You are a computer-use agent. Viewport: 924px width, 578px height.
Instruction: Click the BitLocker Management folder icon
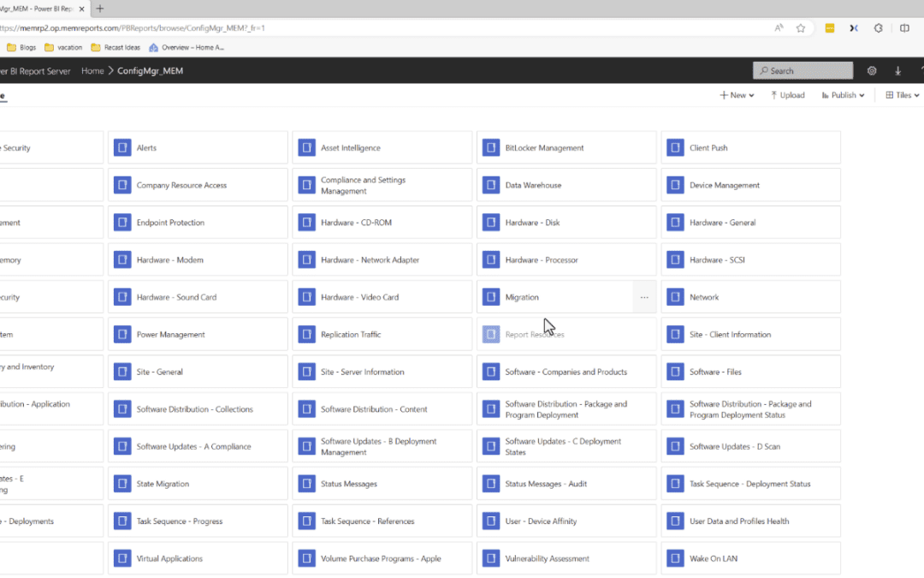tap(491, 147)
